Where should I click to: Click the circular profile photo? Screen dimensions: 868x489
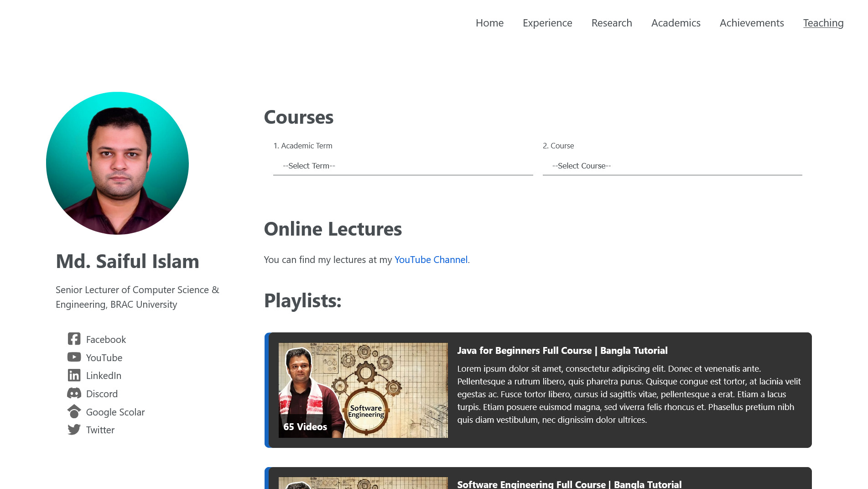coord(117,163)
